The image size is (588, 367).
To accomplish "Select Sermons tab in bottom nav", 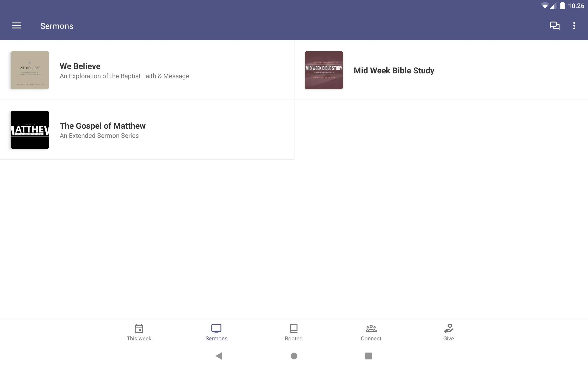I will click(216, 332).
